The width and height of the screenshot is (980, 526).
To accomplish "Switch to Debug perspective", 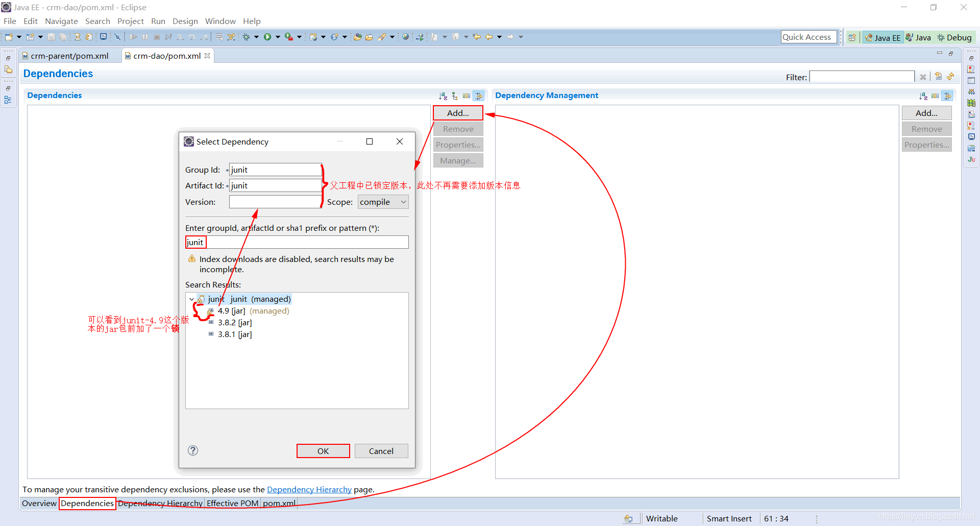I will tap(954, 37).
